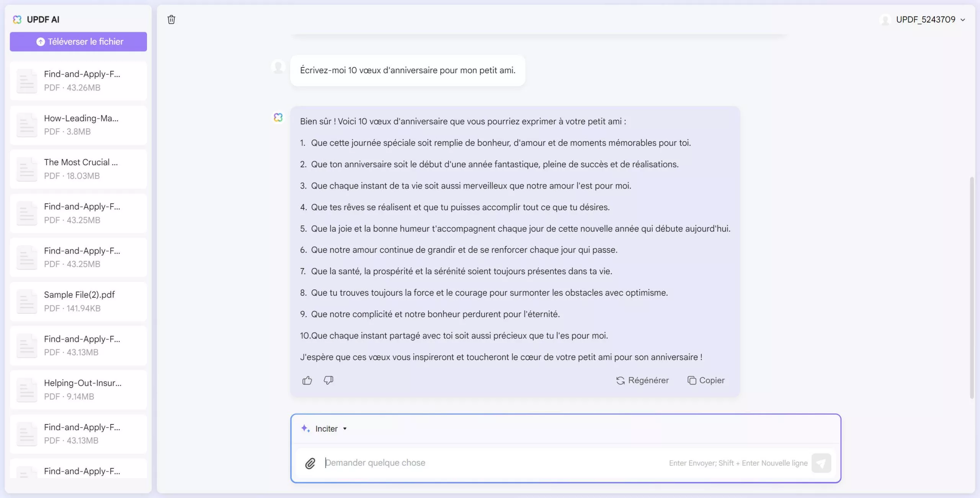This screenshot has width=980, height=498.
Task: Open The Most Crucial ... 18.03MB file
Action: tap(78, 169)
